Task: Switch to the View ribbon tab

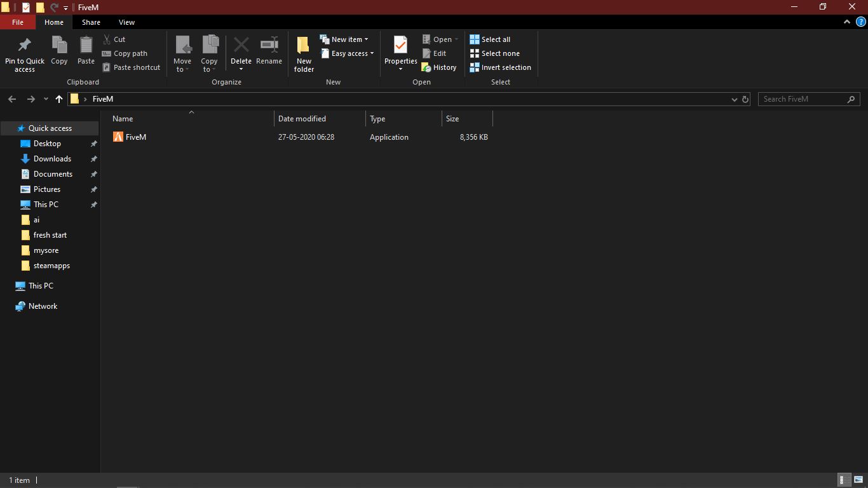Action: click(126, 22)
